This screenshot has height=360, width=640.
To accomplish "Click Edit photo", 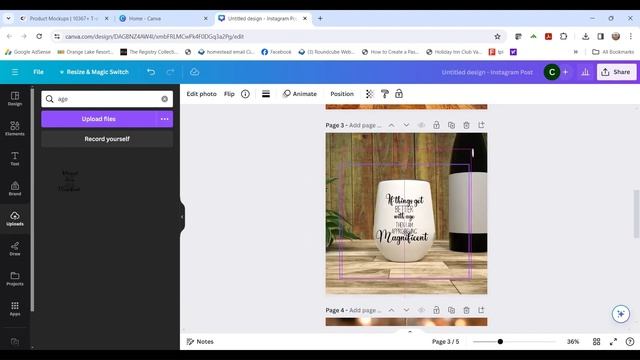I will point(201,94).
